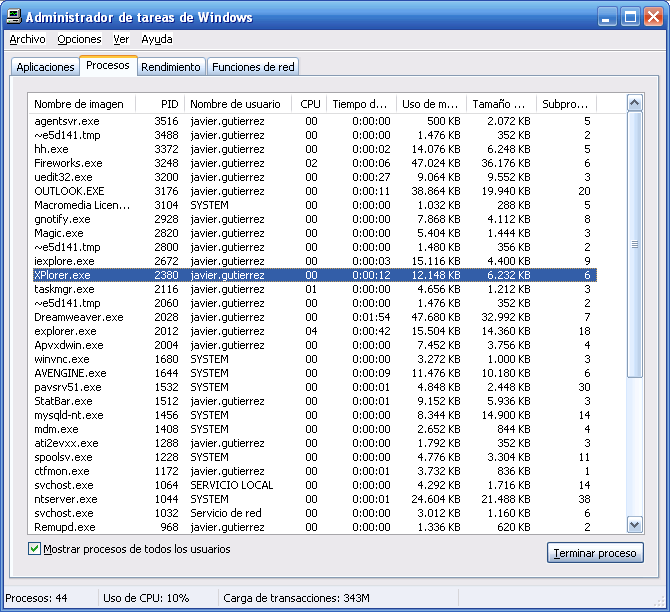This screenshot has height=612, width=670.
Task: Sort by 'Nombre de imagen' column header
Action: coord(80,104)
